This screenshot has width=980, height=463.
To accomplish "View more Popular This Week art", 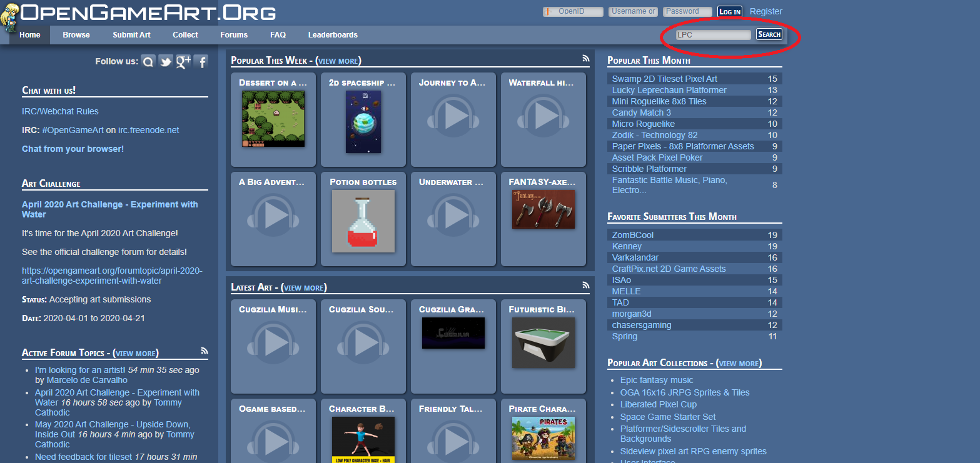I will coord(338,61).
